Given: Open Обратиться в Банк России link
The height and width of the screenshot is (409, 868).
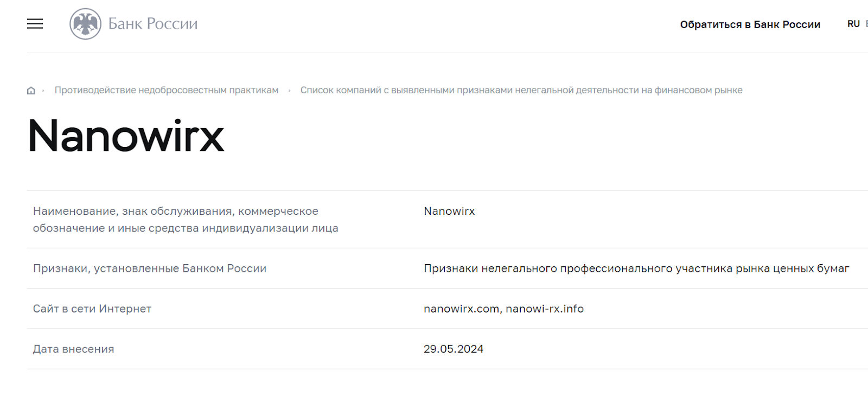Looking at the screenshot, I should coord(750,24).
